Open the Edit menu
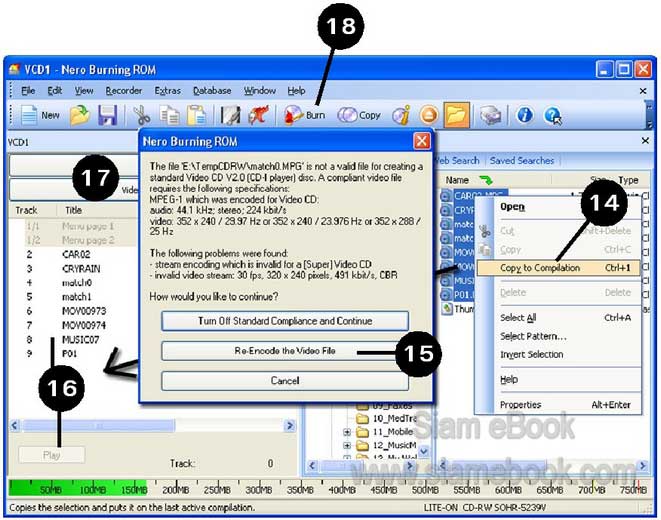The image size is (661, 520). tap(54, 91)
